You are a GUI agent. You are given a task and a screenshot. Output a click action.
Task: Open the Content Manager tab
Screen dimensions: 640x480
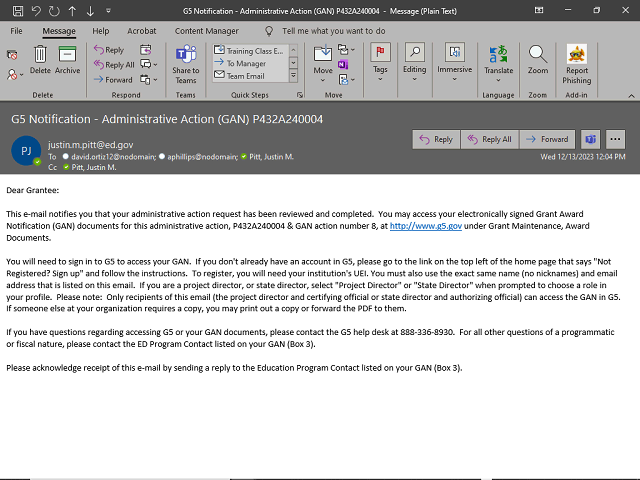pos(207,31)
